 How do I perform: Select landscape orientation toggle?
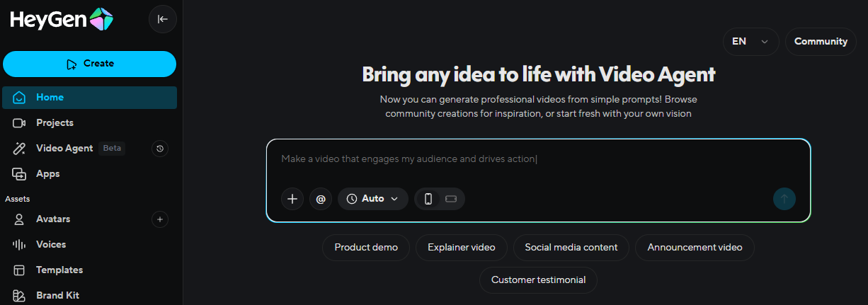click(x=451, y=199)
